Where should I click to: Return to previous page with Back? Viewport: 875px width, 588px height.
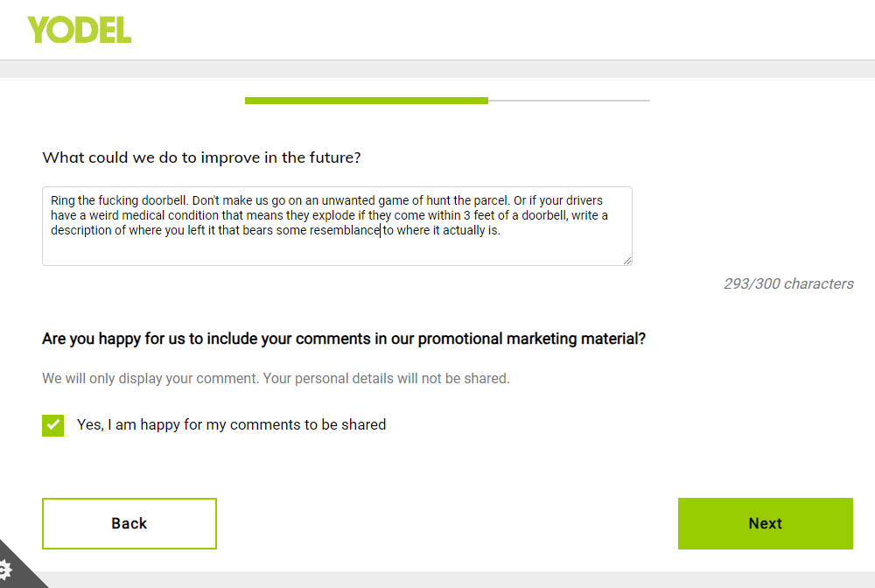click(x=129, y=523)
